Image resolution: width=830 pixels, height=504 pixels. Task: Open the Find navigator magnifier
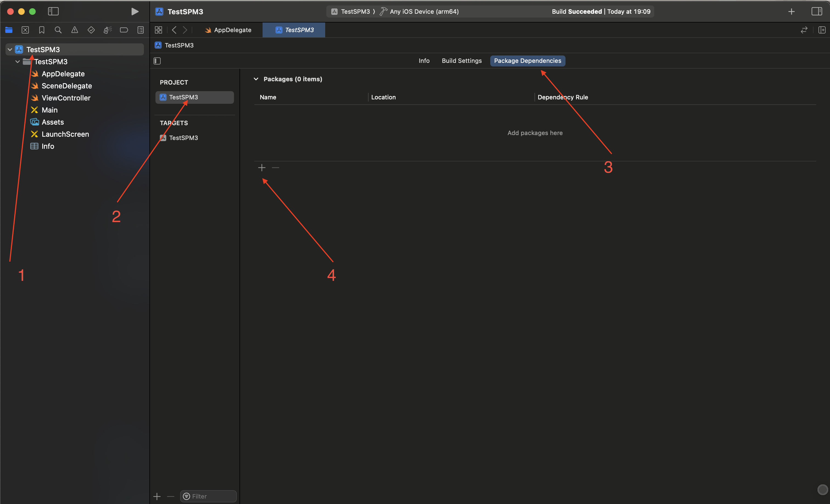point(58,30)
